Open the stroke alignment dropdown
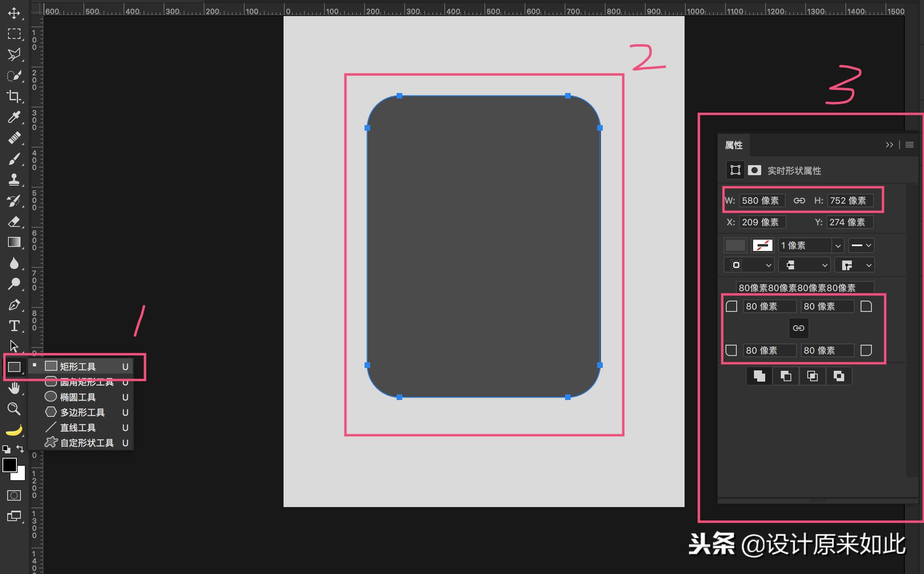924x574 pixels. [749, 265]
